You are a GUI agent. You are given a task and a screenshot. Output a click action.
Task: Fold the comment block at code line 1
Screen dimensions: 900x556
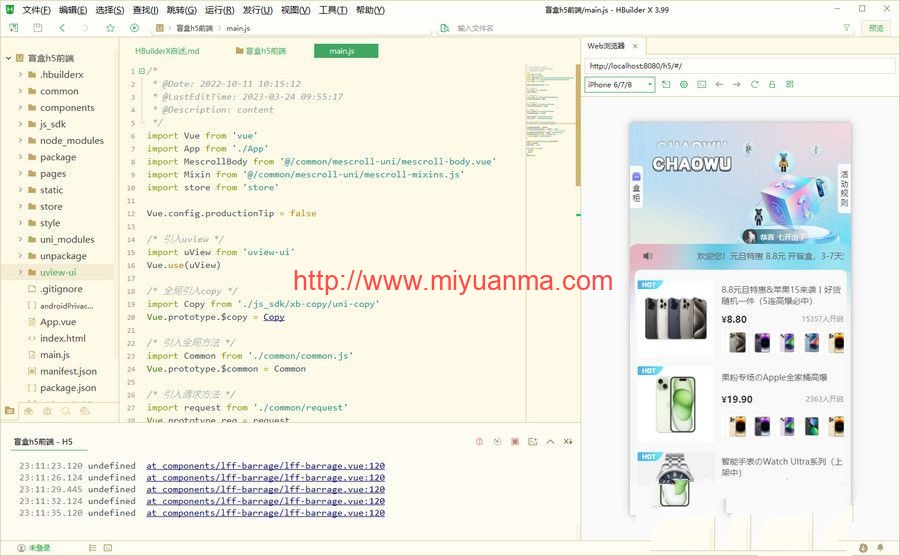[x=142, y=71]
